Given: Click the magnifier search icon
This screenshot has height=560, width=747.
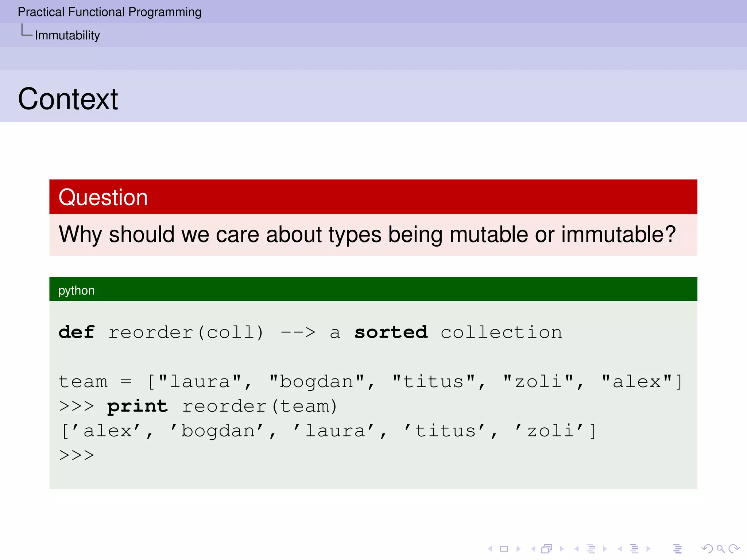Looking at the screenshot, I should click(720, 548).
